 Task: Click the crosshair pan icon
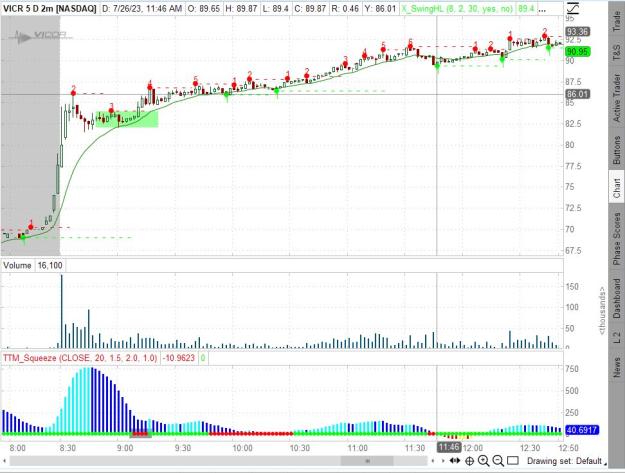(x=470, y=461)
